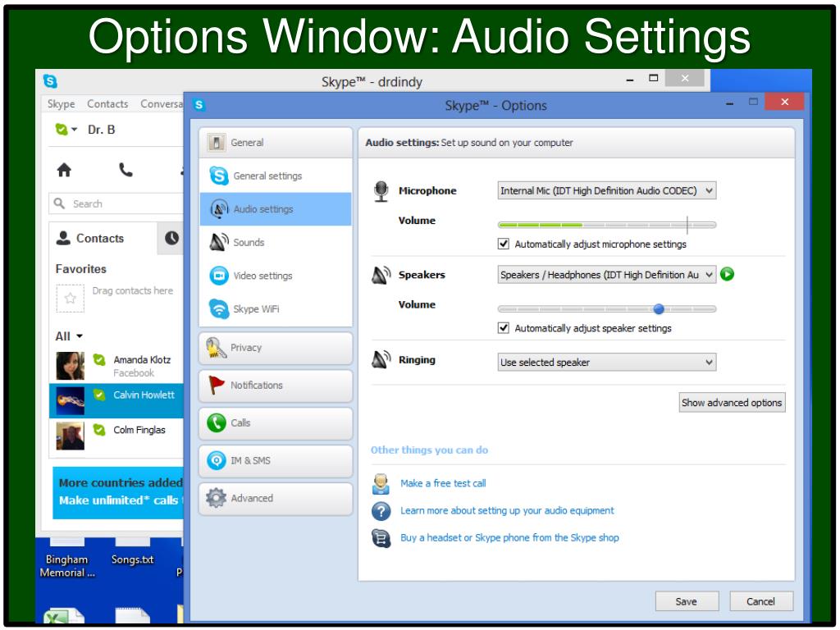The width and height of the screenshot is (840, 630).
Task: Expand the Calls section tab
Action: (276, 422)
